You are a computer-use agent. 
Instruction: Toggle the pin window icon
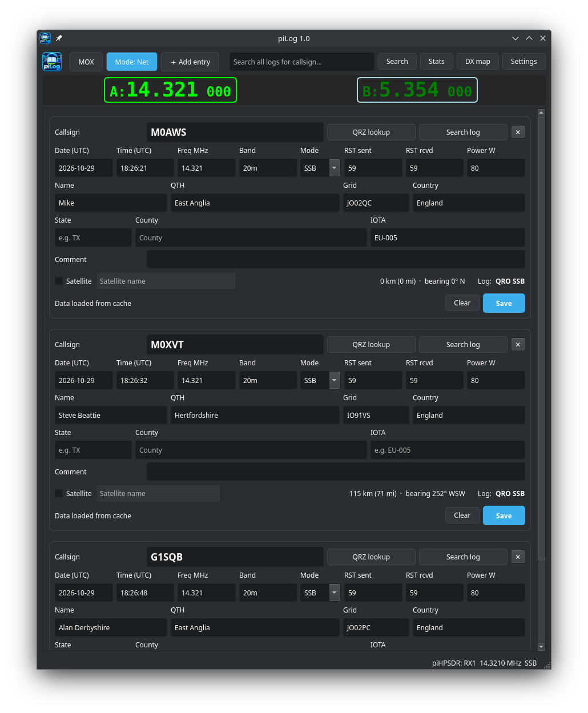(59, 38)
